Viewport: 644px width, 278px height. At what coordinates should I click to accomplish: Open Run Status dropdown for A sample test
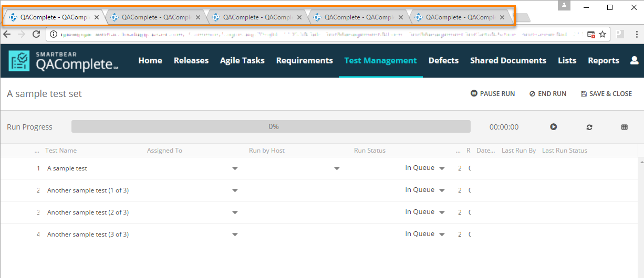pyautogui.click(x=442, y=168)
